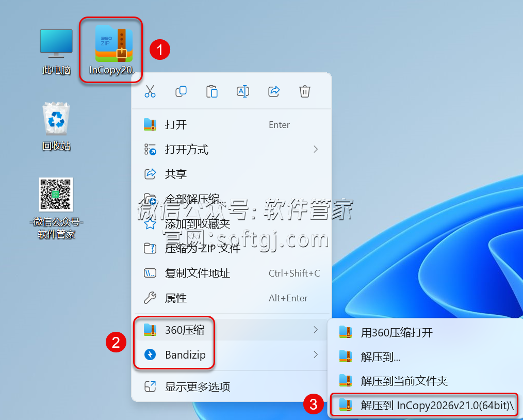
Task: Select the 回收站 recycle bin icon
Action: tap(56, 126)
